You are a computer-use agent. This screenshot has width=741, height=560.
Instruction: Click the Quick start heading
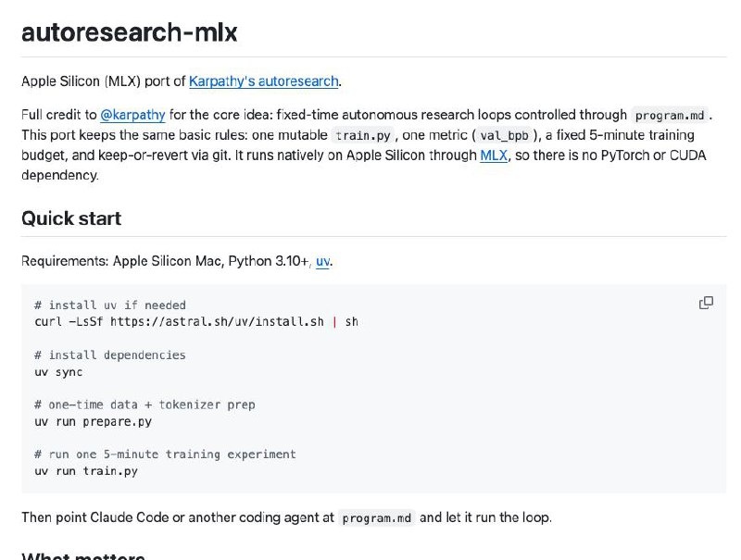71,218
